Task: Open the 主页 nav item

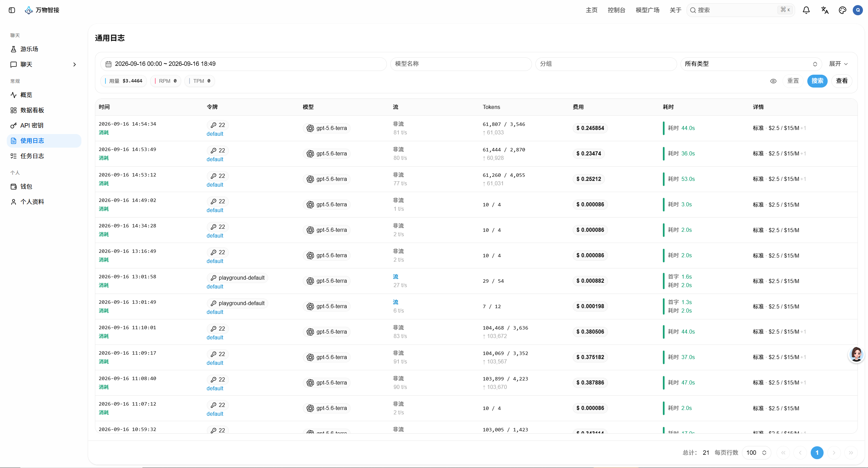Action: click(592, 10)
